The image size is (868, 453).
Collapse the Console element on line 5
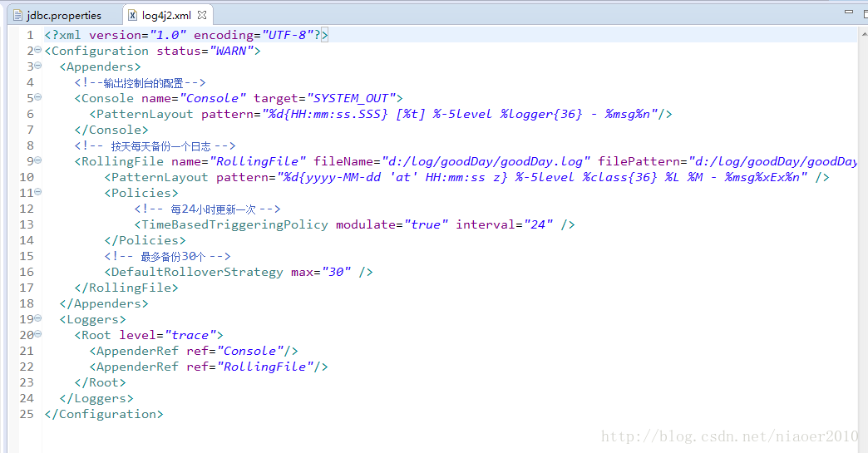click(x=37, y=96)
